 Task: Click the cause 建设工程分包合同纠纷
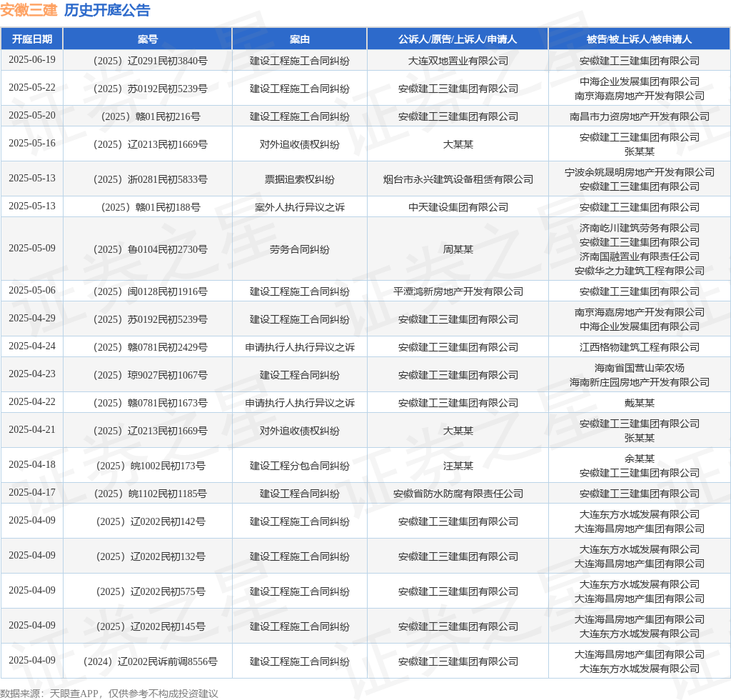pyautogui.click(x=299, y=466)
